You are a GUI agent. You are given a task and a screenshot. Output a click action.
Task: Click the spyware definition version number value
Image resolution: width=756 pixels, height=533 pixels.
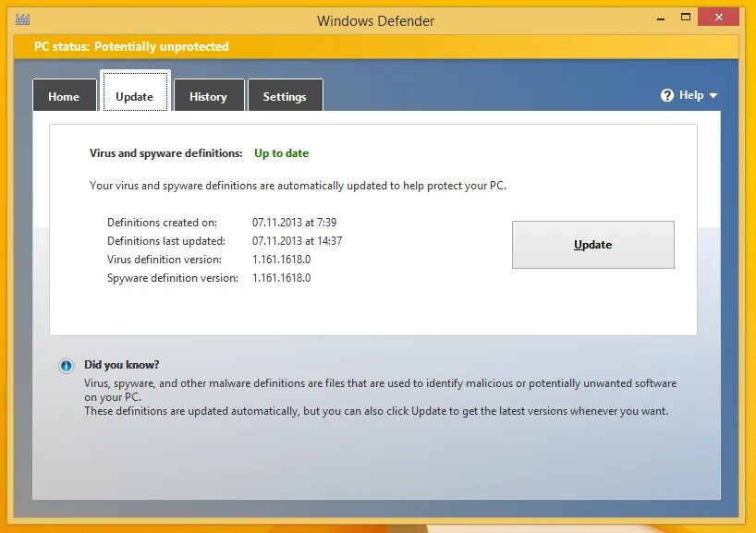click(x=282, y=278)
